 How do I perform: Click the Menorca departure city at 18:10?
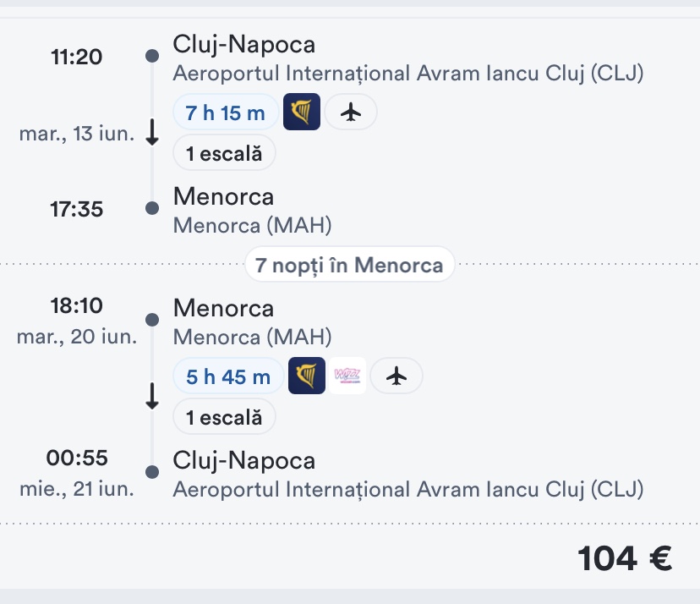(x=223, y=308)
